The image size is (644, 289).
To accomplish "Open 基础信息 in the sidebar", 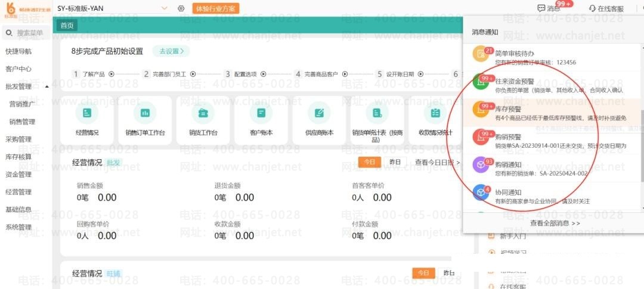I will pos(18,209).
